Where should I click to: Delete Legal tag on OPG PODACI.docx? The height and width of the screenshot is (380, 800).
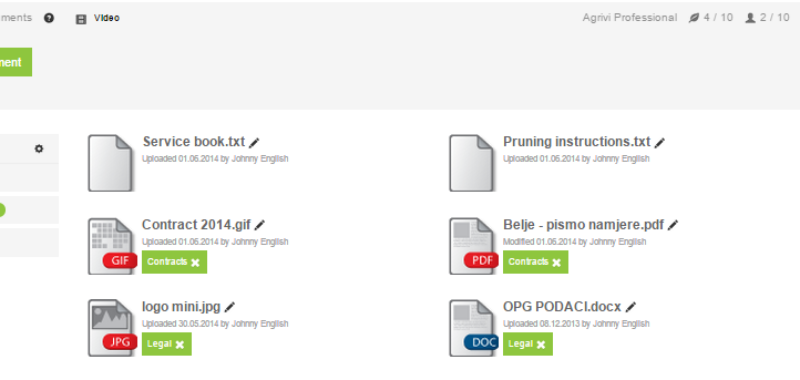click(x=541, y=345)
